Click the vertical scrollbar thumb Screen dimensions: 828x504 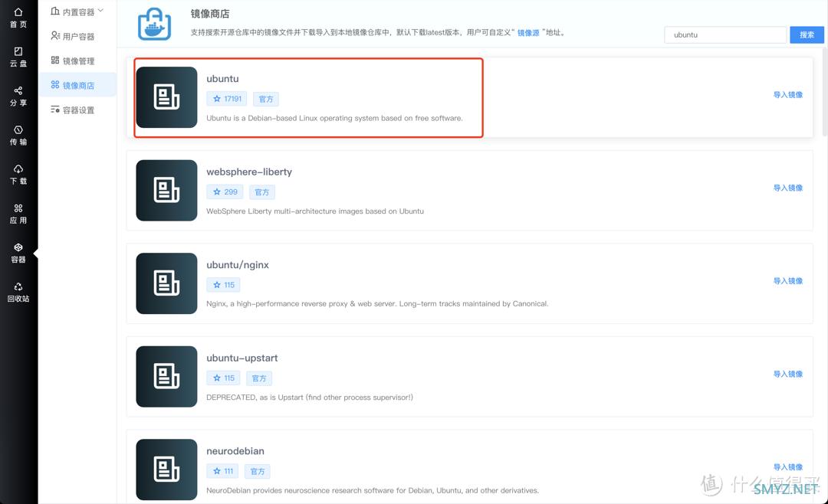tap(825, 91)
